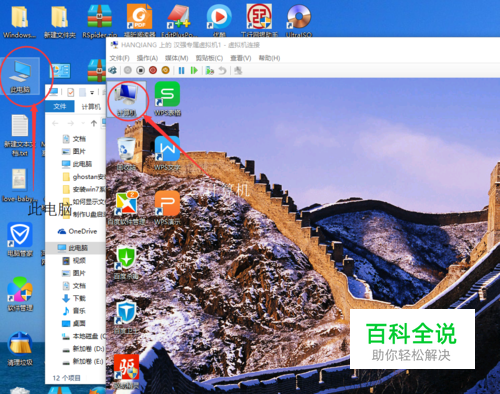Screen dimensions: 500x394
Task: Select 本地磁盘 (C:) in Explorer tree
Action: point(84,336)
